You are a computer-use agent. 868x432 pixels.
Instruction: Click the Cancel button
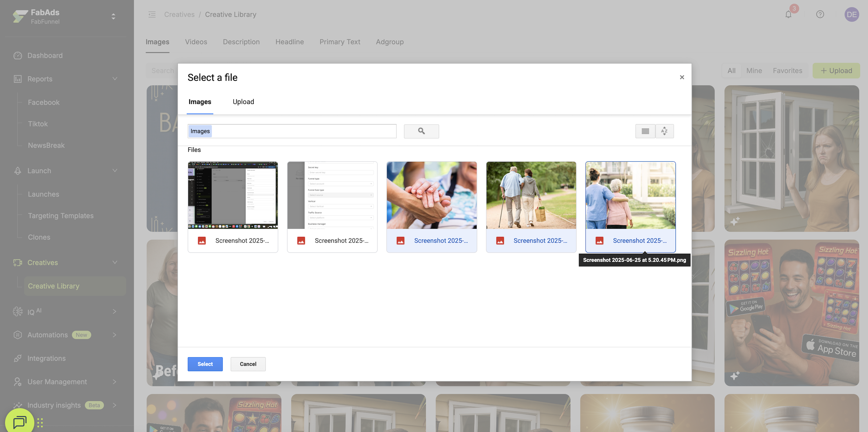click(x=248, y=364)
